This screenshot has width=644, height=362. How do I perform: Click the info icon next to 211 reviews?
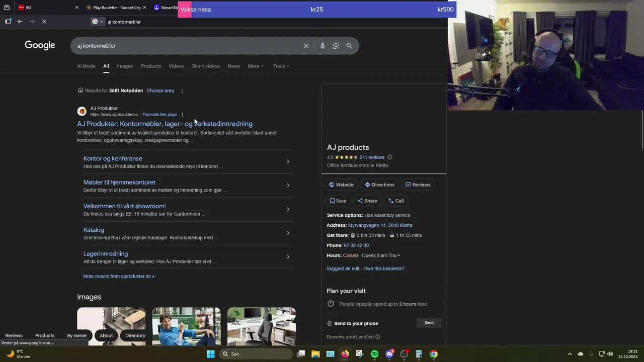(389, 157)
